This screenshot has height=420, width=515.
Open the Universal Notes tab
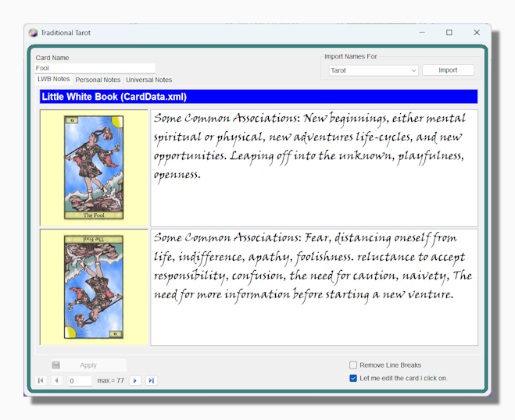(148, 80)
